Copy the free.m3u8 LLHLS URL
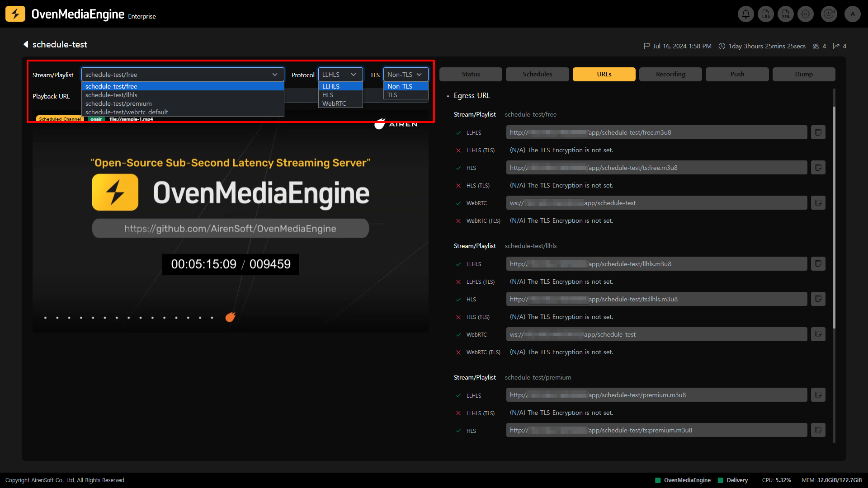The image size is (868, 488). tap(818, 132)
